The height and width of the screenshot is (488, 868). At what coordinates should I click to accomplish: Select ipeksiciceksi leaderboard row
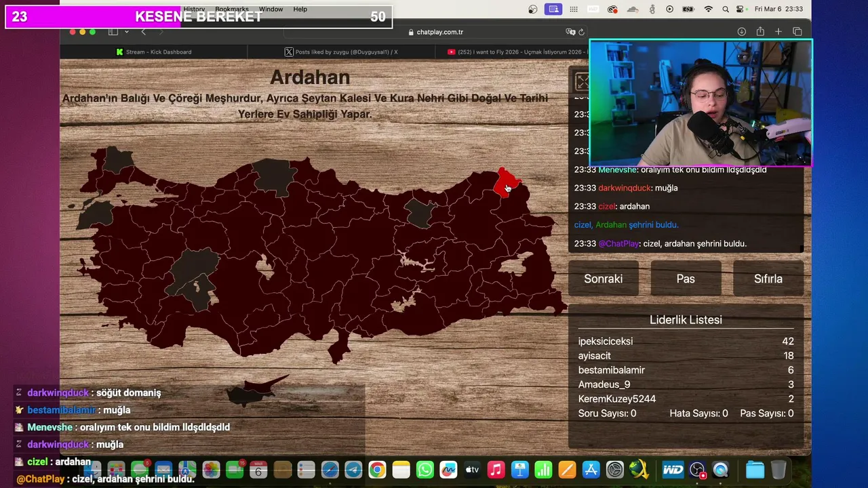coord(686,342)
